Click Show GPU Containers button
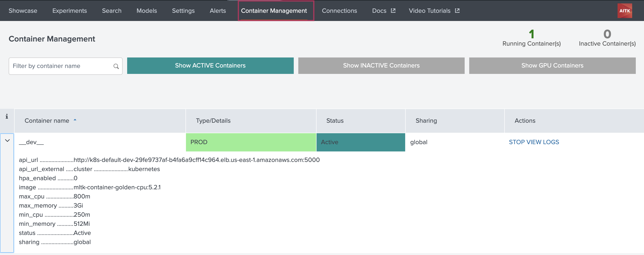Image resolution: width=644 pixels, height=255 pixels. [x=552, y=65]
